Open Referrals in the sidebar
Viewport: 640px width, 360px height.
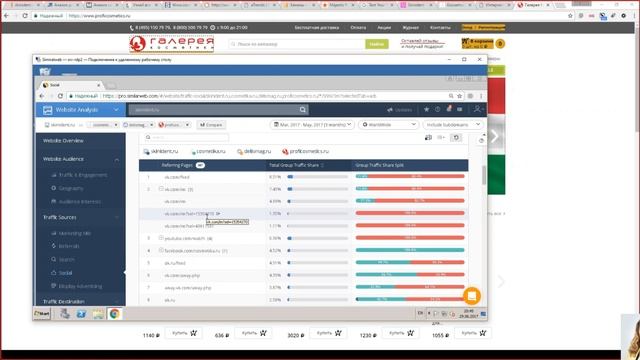pyautogui.click(x=69, y=246)
